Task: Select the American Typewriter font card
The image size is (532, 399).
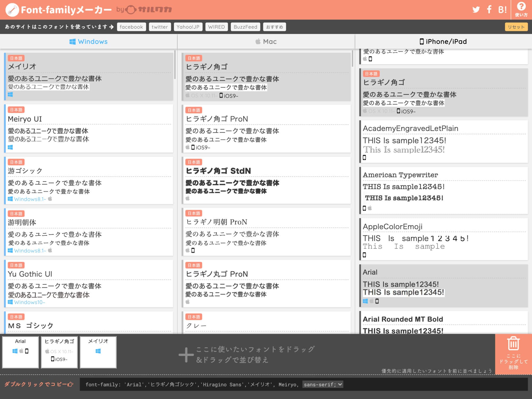Action: click(444, 190)
